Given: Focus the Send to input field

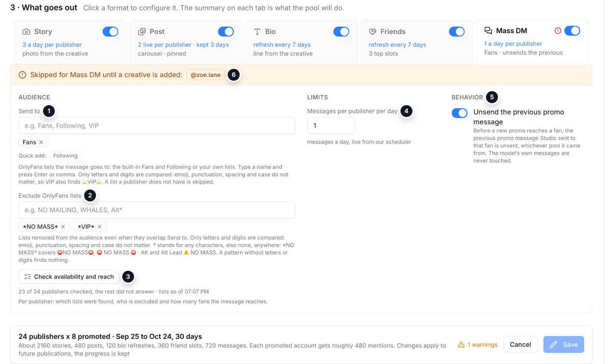Looking at the screenshot, I should click(x=157, y=126).
